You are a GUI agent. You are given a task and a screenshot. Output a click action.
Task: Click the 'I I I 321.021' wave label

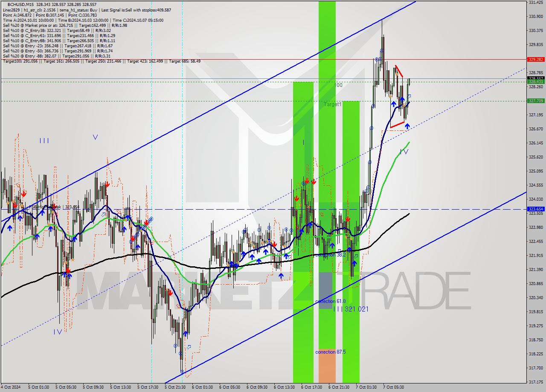[351, 309]
